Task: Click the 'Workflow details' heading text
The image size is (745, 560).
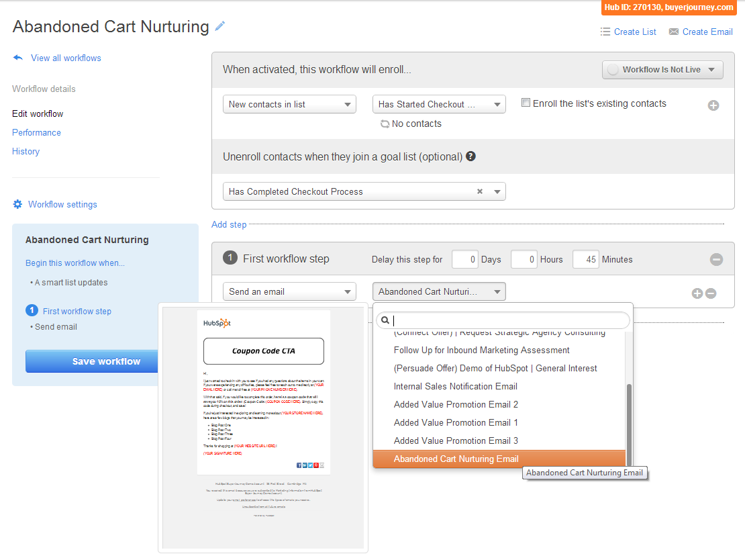Action: 44,89
